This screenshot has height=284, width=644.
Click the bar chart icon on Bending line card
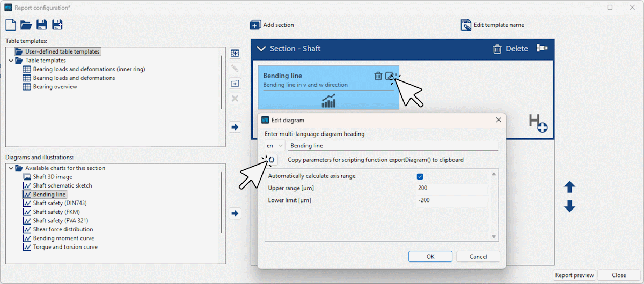pyautogui.click(x=328, y=101)
